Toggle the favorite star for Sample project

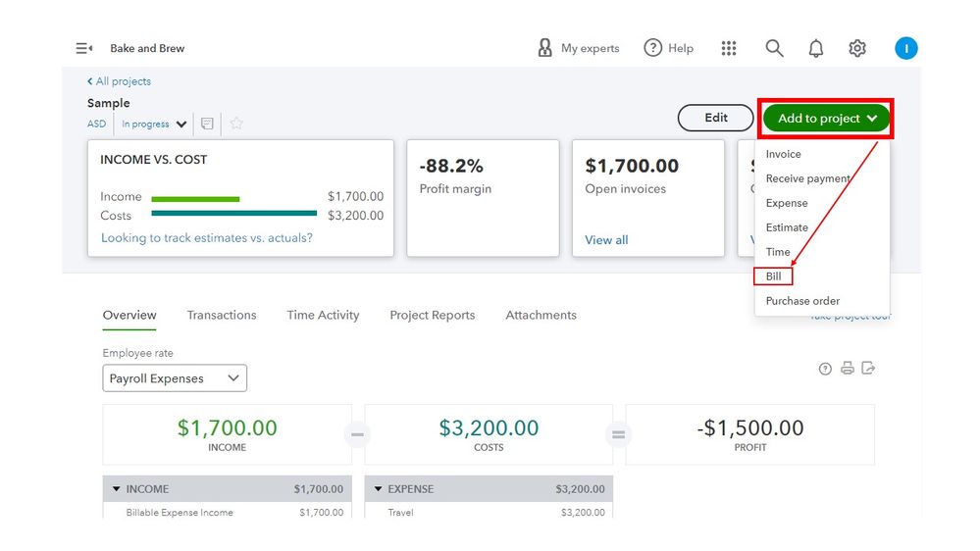(236, 124)
